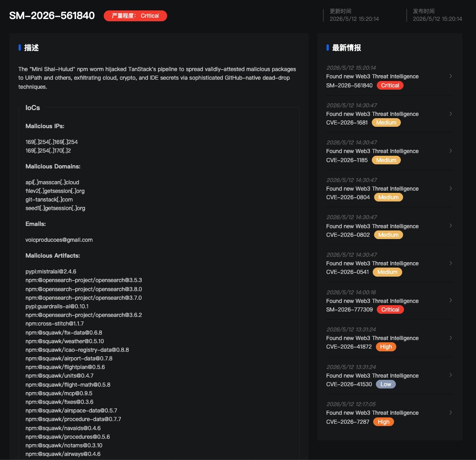Open chevron for CVE-2026-1681 entry
Image resolution: width=476 pixels, height=460 pixels.
(451, 114)
